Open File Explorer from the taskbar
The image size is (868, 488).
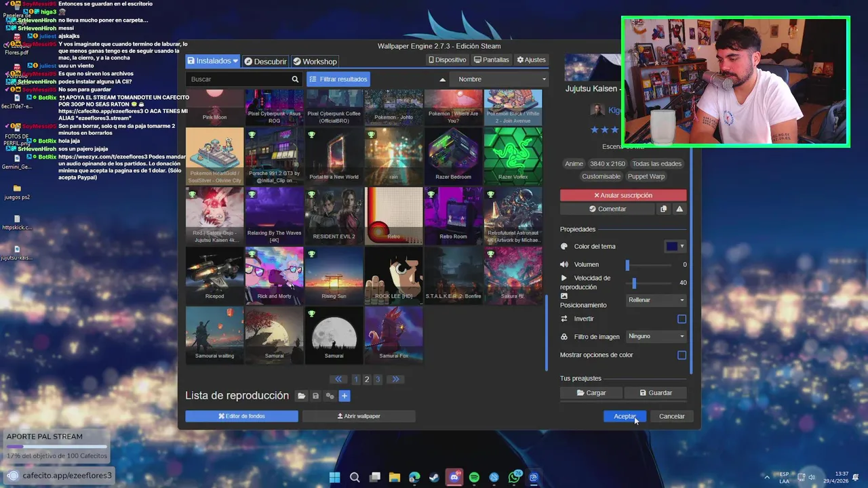tap(395, 477)
